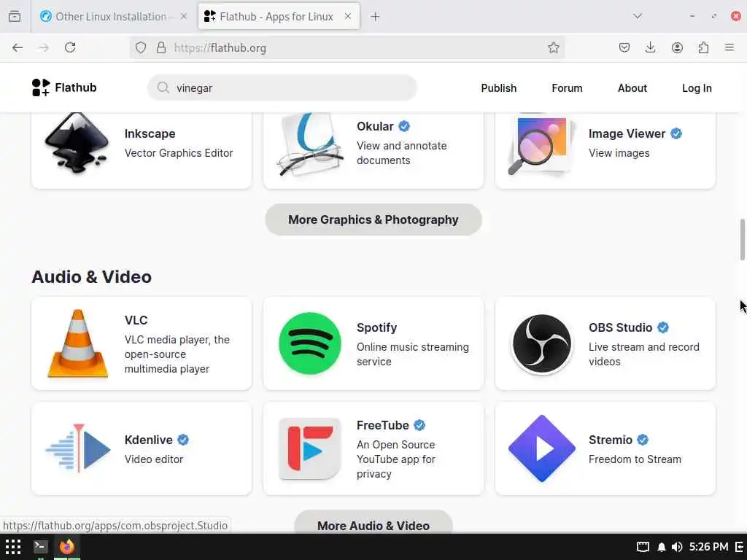This screenshot has width=747, height=560.
Task: Reload the page with refresh icon
Action: 70,47
